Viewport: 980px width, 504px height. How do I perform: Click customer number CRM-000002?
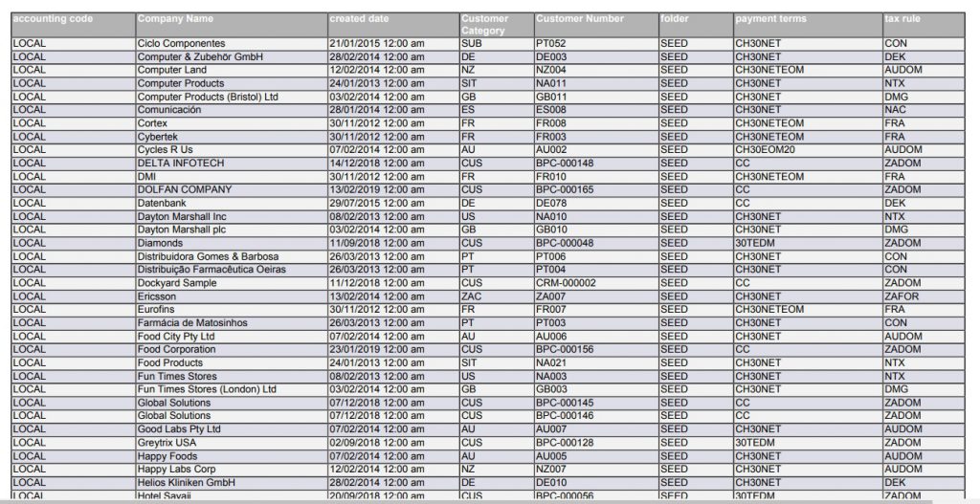[596, 283]
